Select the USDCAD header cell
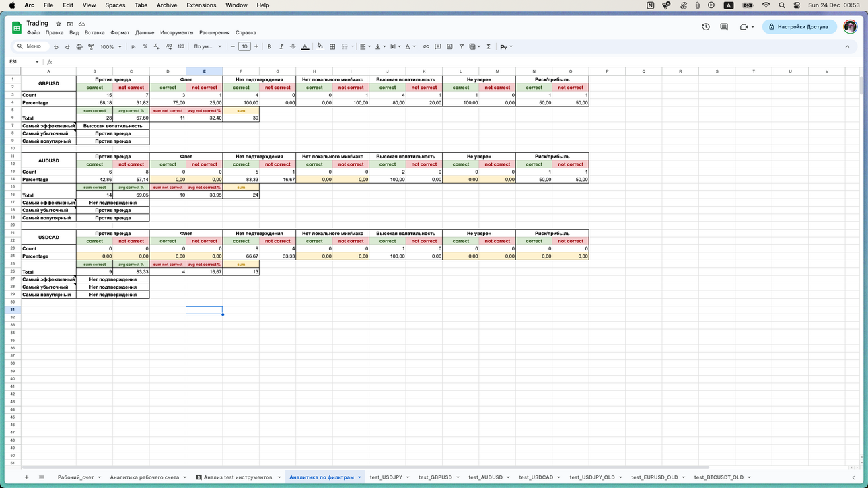Screen dimensions: 868x488 coord(48,237)
